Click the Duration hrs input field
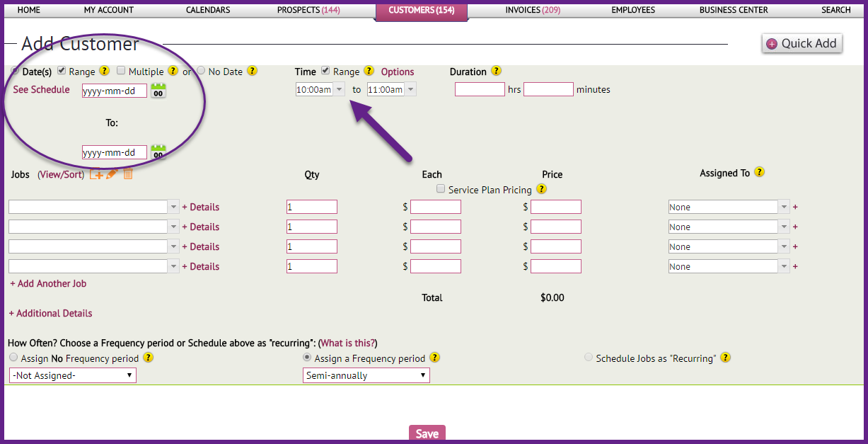Screen dimensions: 868x444 (x=480, y=89)
